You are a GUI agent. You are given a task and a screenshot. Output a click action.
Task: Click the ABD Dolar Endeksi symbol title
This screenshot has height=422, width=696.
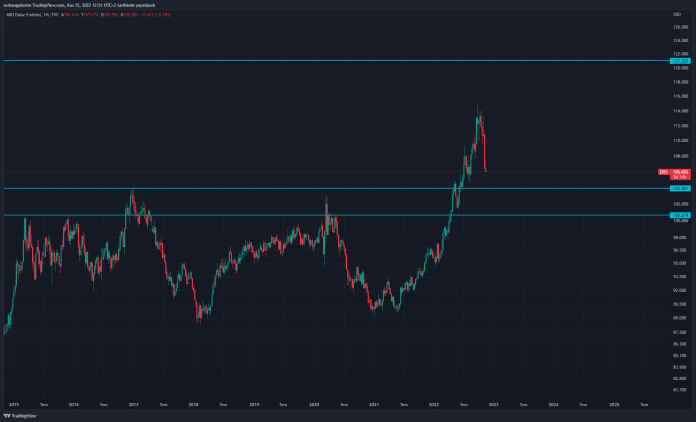24,15
